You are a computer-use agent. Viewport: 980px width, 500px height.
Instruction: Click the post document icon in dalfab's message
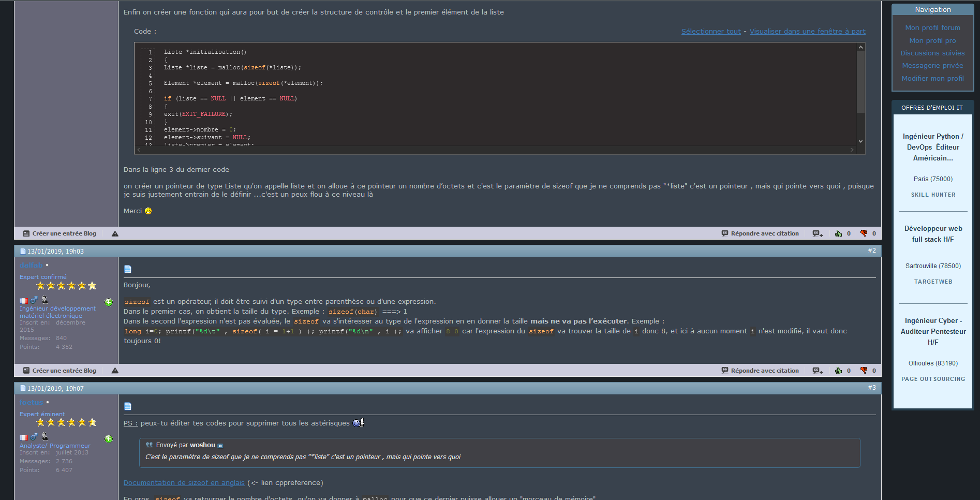point(128,269)
